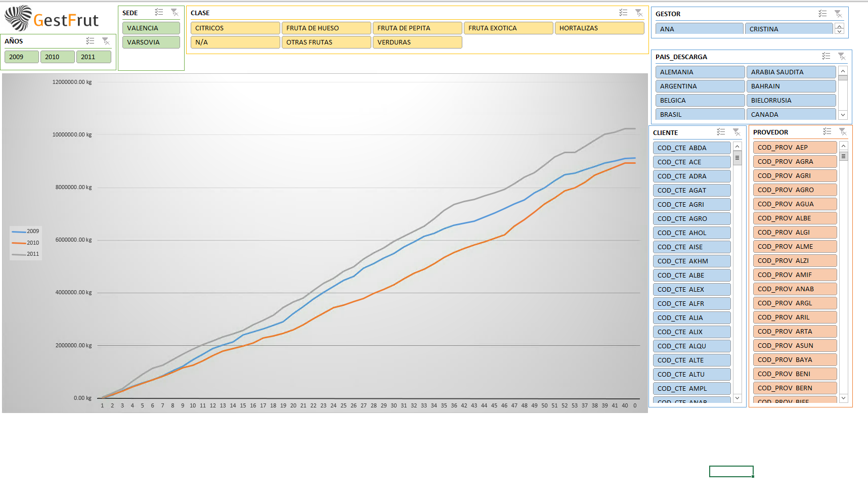Toggle multi-select in the CLIENTE slicer

[x=721, y=132]
